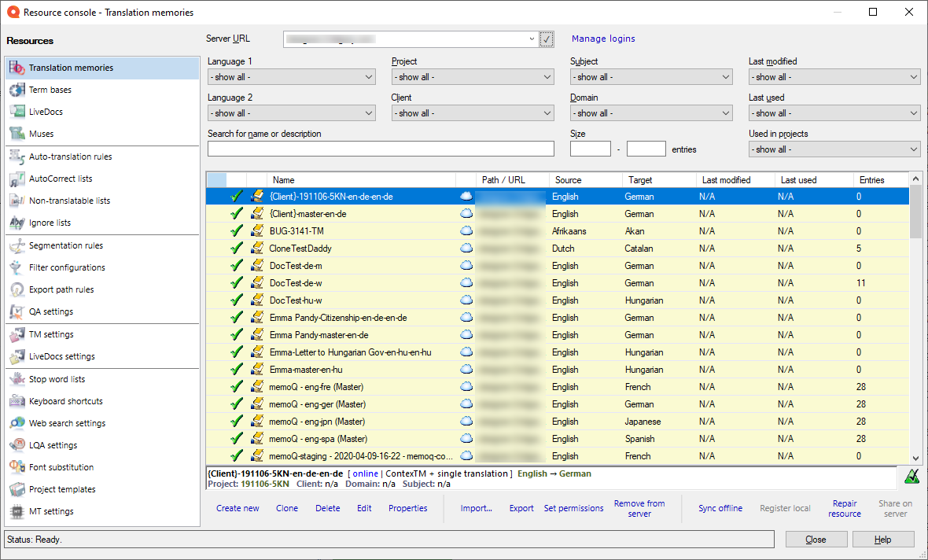Open the Last modified dropdown
This screenshot has height=560, width=928.
[834, 77]
